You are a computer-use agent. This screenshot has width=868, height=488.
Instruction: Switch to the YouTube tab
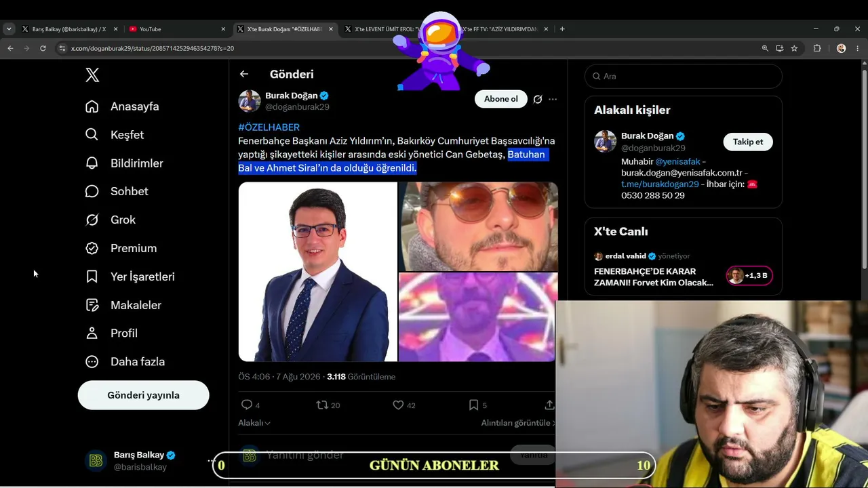point(178,29)
